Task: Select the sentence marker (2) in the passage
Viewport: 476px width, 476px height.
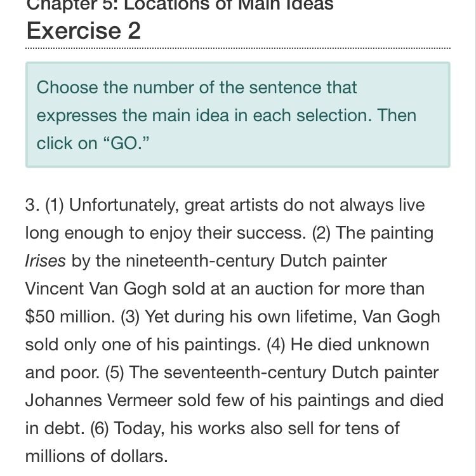Action: tap(322, 233)
